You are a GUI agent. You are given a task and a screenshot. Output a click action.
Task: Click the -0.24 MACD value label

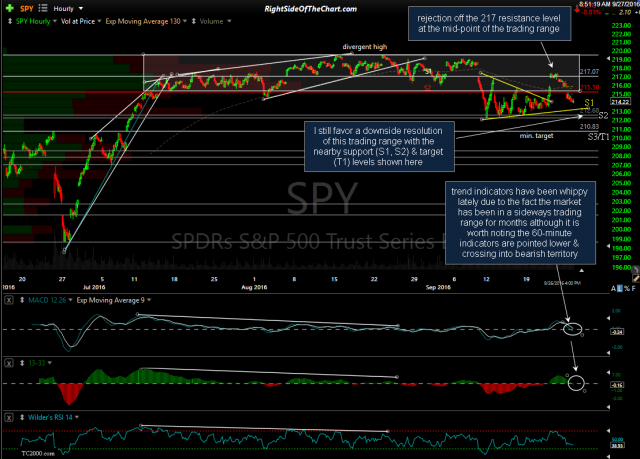click(617, 332)
